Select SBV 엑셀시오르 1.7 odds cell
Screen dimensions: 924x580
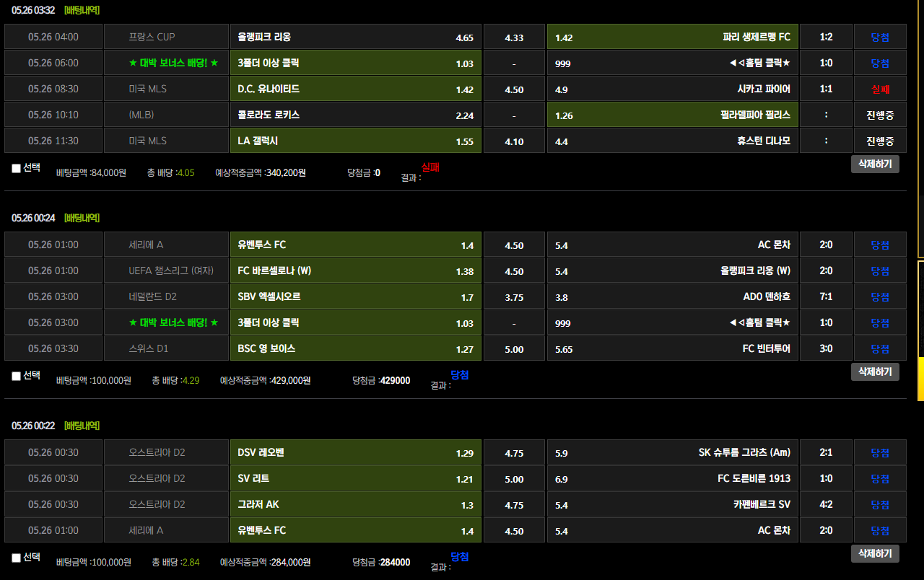click(355, 296)
